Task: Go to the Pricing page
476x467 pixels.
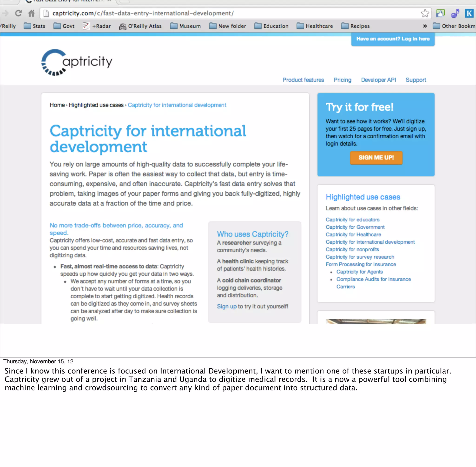Action: (x=342, y=80)
